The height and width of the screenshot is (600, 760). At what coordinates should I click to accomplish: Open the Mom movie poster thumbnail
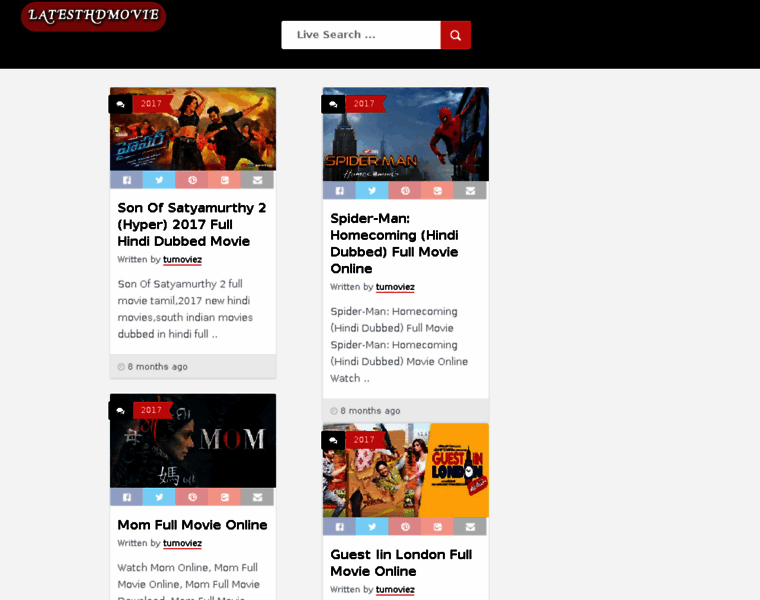[193, 441]
